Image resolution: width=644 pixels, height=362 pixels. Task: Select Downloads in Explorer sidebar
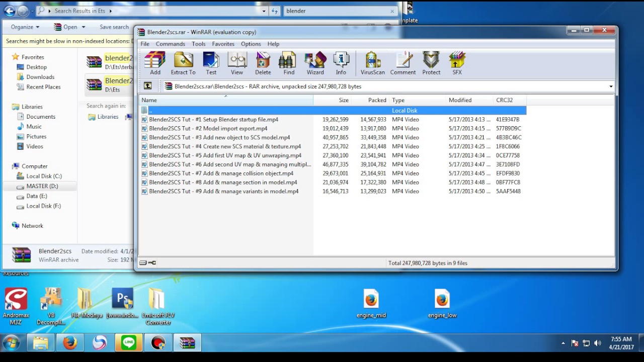(40, 77)
